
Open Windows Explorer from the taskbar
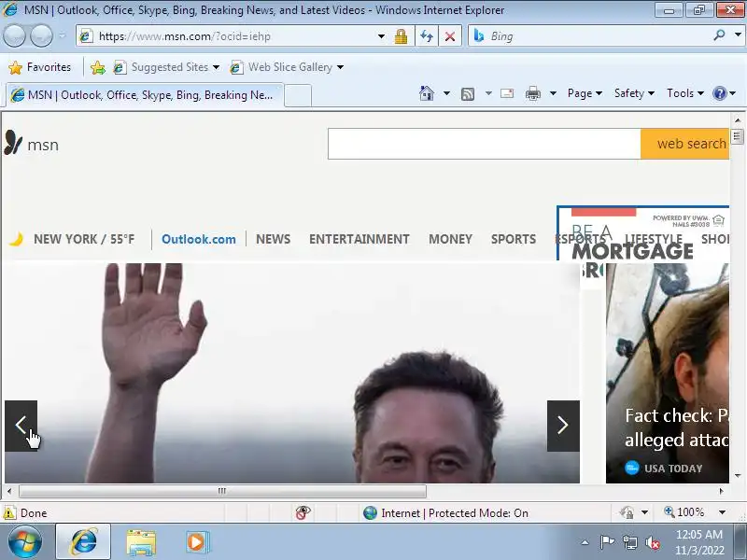141,542
